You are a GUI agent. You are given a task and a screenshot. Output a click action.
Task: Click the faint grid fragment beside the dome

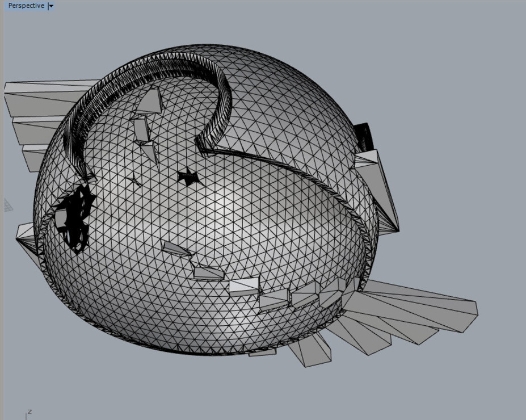[9, 205]
